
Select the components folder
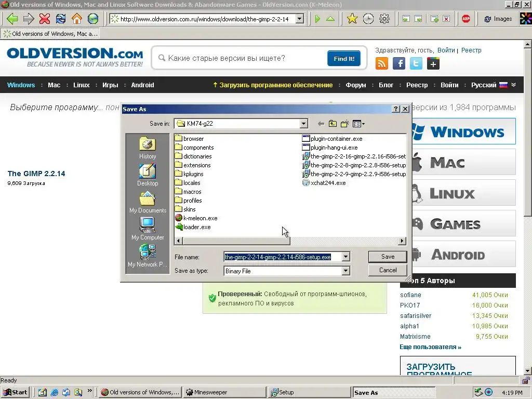tap(194, 148)
